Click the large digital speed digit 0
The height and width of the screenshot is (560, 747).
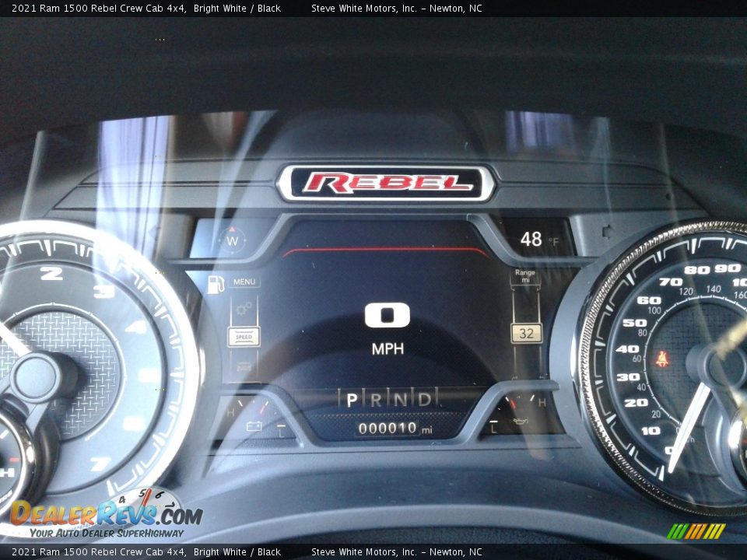point(388,315)
